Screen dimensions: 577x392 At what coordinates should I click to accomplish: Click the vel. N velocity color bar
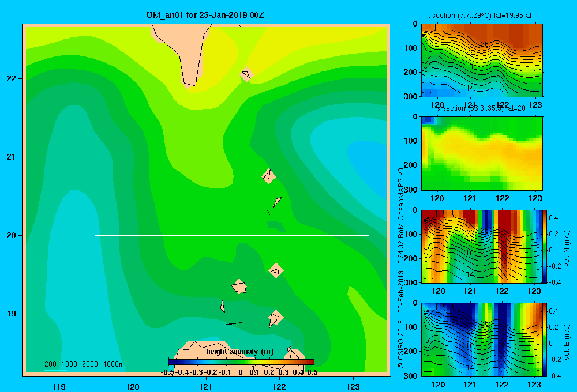pos(545,246)
